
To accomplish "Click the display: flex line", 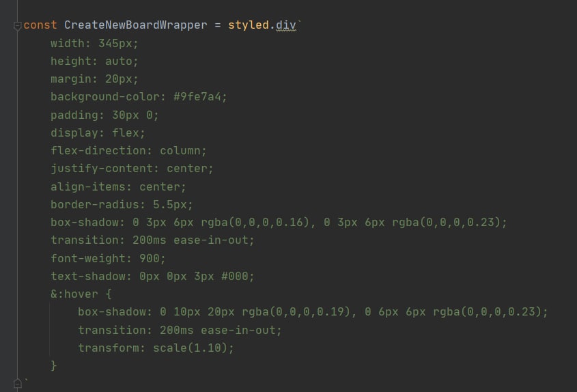I will tap(98, 132).
